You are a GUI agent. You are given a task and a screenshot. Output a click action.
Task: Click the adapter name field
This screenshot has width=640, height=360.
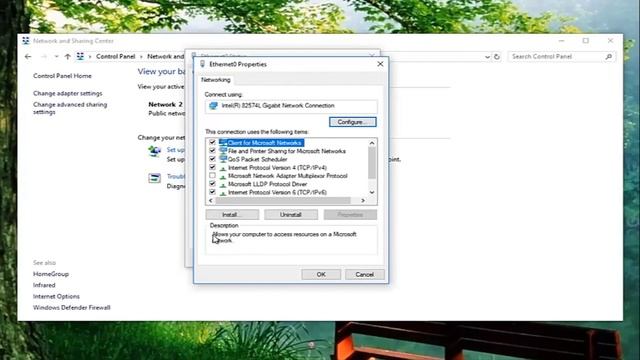click(x=291, y=106)
